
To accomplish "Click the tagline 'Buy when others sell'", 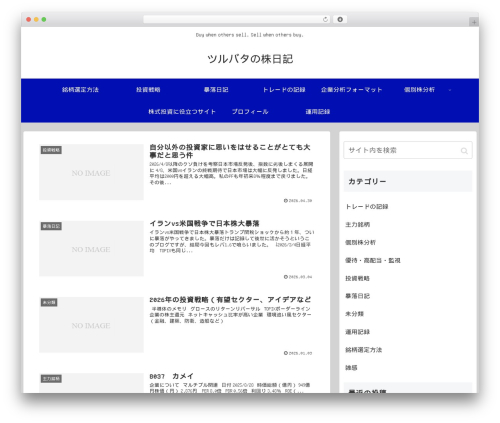I will (x=250, y=35).
